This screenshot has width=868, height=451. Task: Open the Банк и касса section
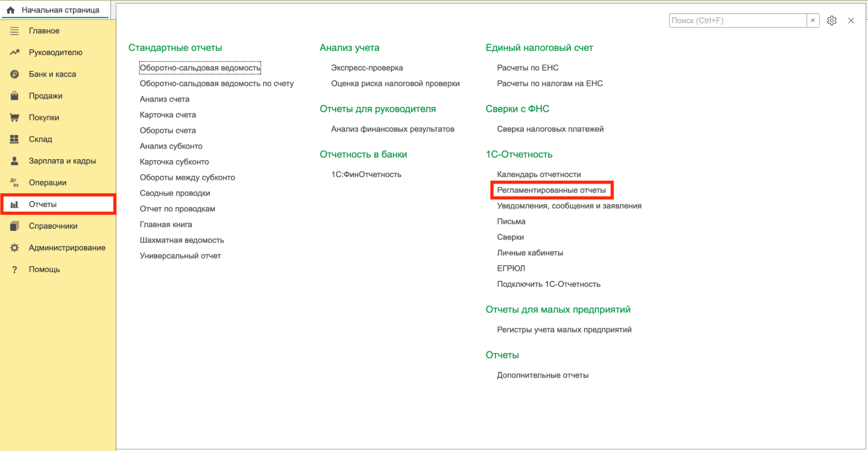point(53,74)
